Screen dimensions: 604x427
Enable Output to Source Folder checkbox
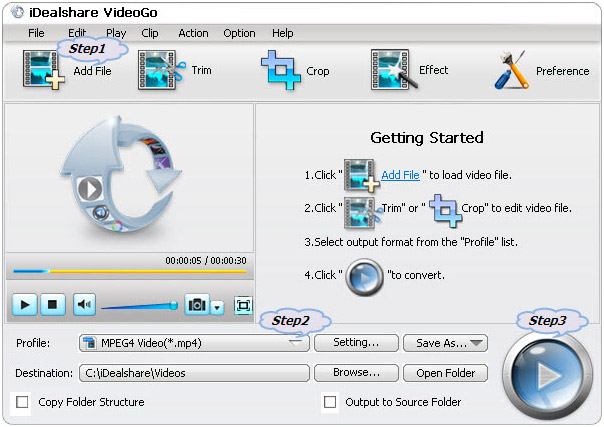330,402
